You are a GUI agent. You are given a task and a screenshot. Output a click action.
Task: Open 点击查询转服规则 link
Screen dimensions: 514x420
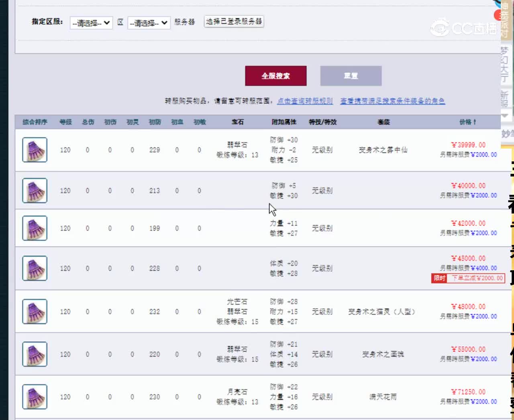coord(305,101)
